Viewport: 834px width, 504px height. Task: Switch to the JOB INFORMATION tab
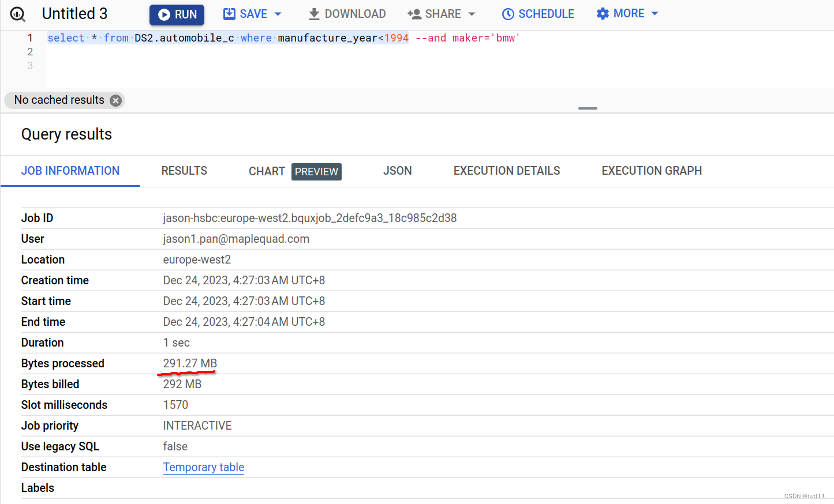point(70,171)
